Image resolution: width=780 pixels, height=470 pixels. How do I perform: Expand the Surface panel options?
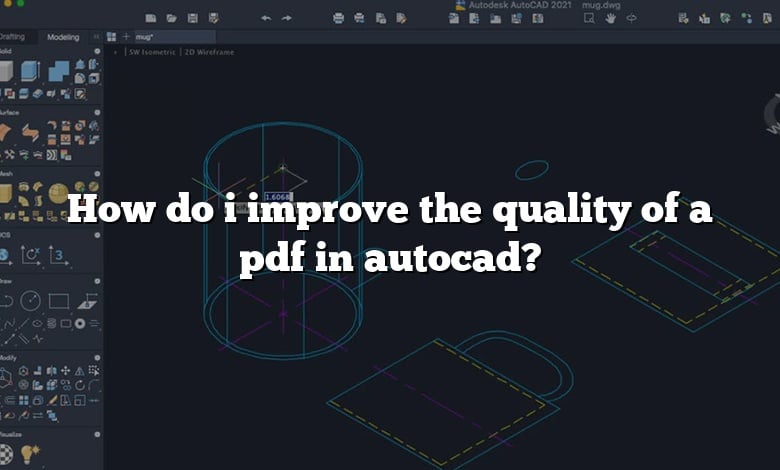tap(97, 112)
